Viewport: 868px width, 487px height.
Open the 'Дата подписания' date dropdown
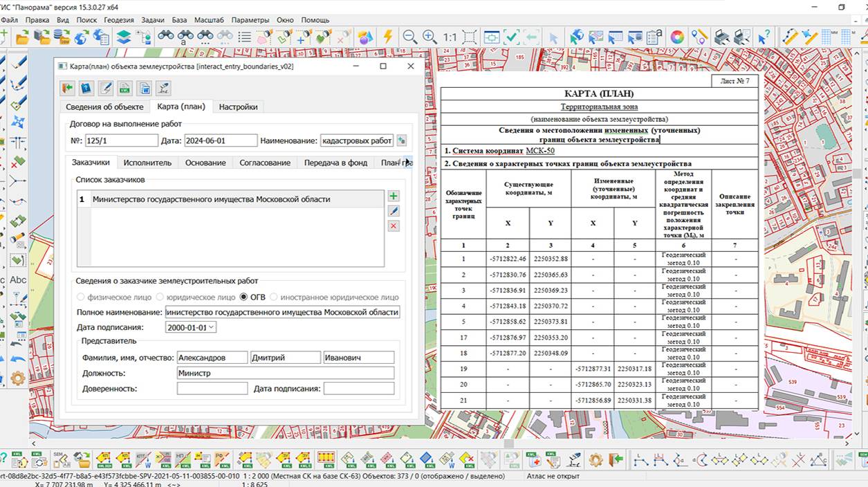(211, 327)
